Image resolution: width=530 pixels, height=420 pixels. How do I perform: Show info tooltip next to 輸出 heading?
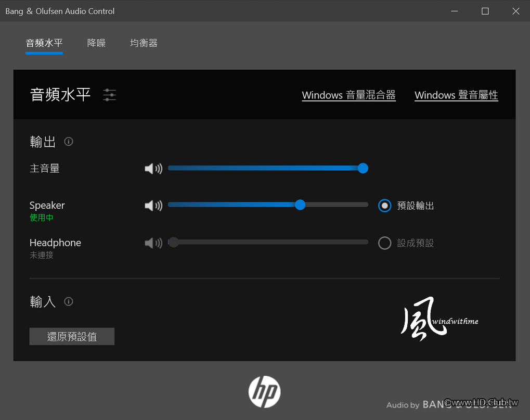pos(69,142)
